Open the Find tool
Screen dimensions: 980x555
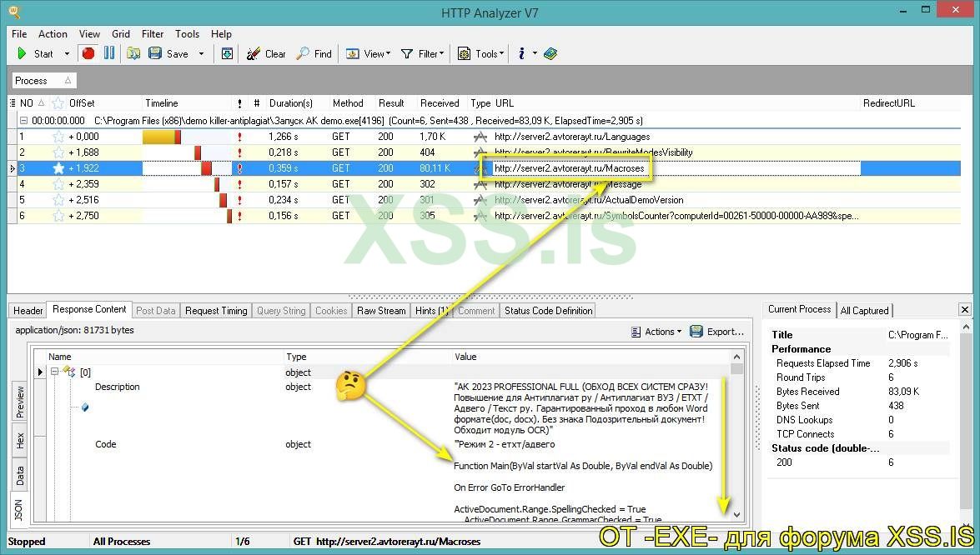click(314, 53)
